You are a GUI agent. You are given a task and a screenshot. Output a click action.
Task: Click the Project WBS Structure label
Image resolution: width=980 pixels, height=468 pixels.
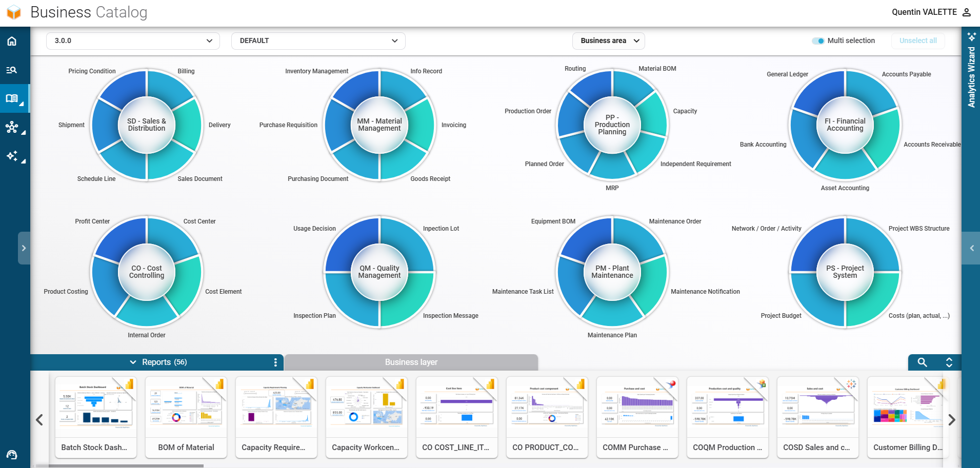click(x=919, y=229)
